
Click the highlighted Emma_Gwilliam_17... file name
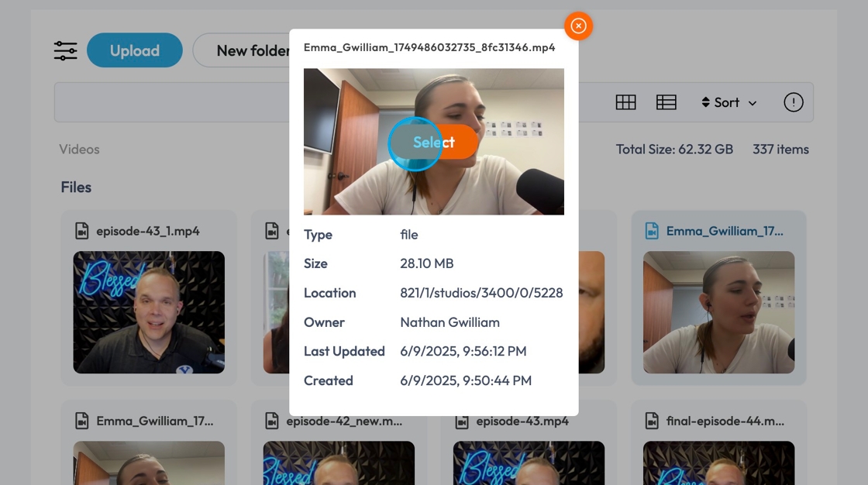tap(725, 231)
